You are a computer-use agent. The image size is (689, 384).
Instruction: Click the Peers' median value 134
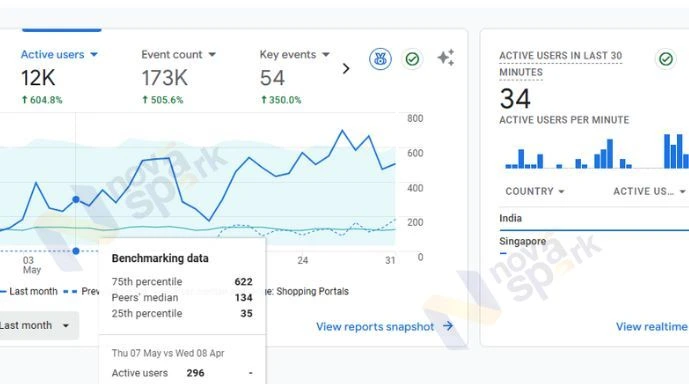(243, 297)
